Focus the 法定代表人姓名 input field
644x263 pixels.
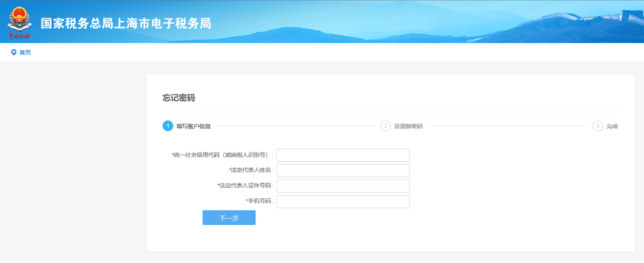343,171
